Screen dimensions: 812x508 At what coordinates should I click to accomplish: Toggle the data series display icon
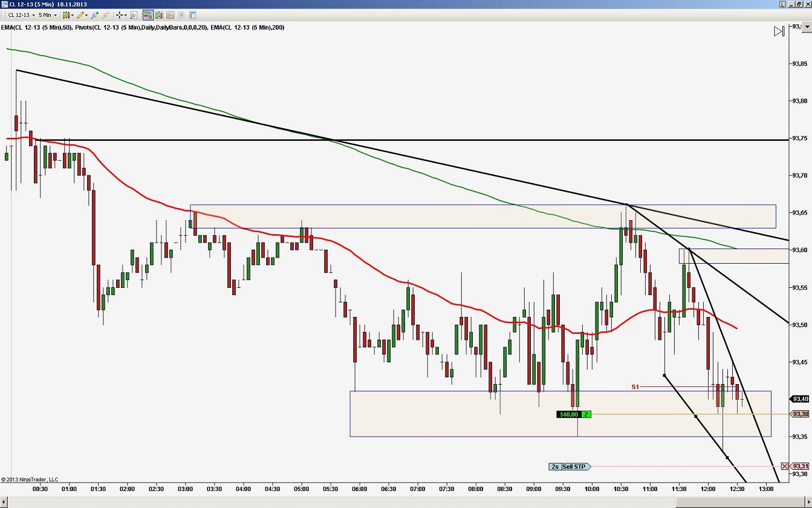click(x=159, y=15)
